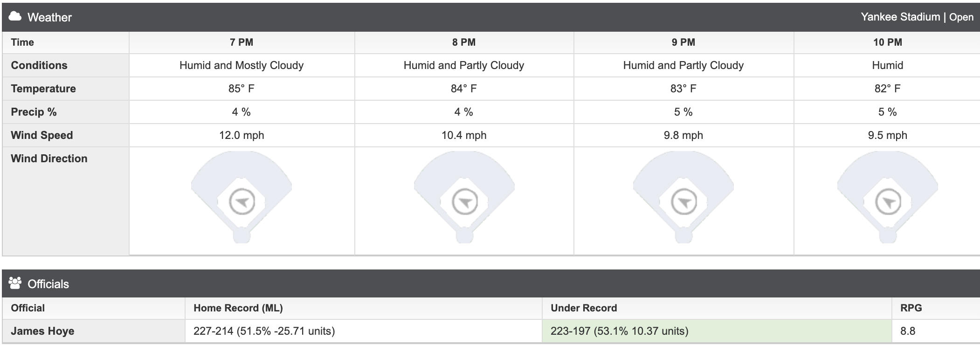Click the 7 PM ballpark field diagram
This screenshot has width=980, height=345.
(x=242, y=197)
